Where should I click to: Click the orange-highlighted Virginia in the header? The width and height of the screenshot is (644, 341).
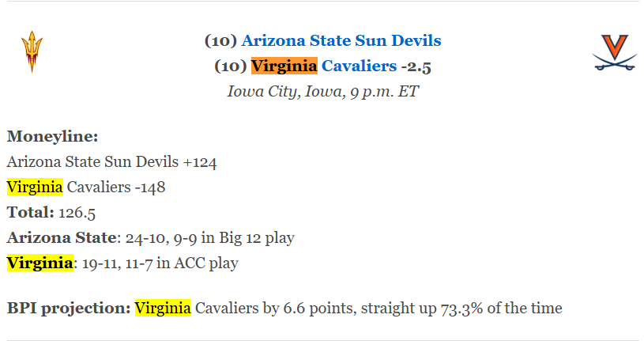coord(284,66)
